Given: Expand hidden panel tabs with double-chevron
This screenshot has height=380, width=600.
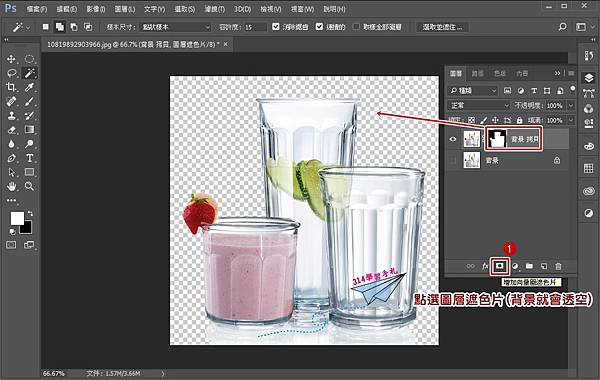Looking at the screenshot, I should click(x=558, y=73).
